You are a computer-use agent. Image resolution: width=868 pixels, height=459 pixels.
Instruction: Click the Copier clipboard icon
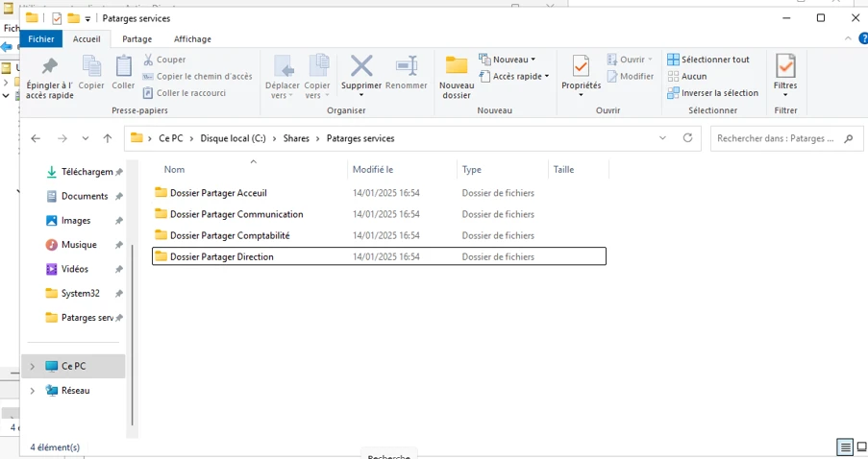pos(91,72)
